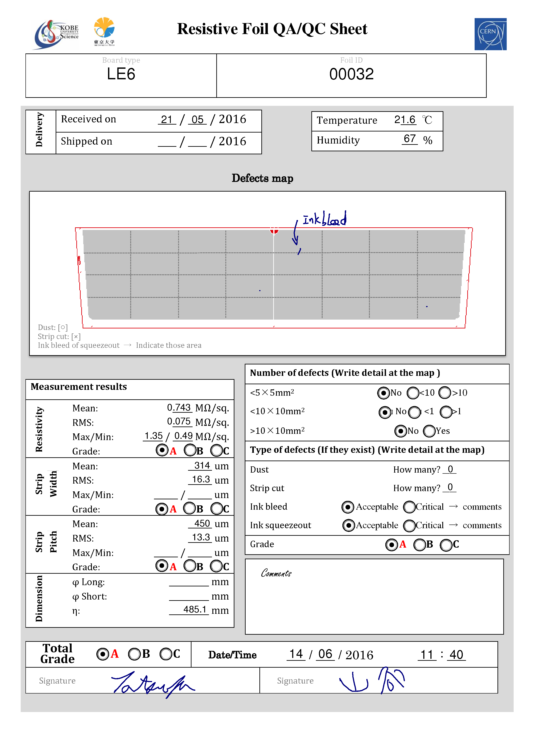
Task: Click the CERN logo
Action: [490, 34]
